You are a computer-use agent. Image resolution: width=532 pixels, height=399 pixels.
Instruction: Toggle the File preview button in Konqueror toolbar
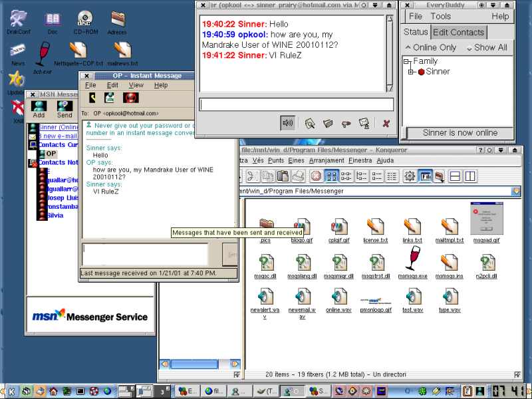[426, 176]
